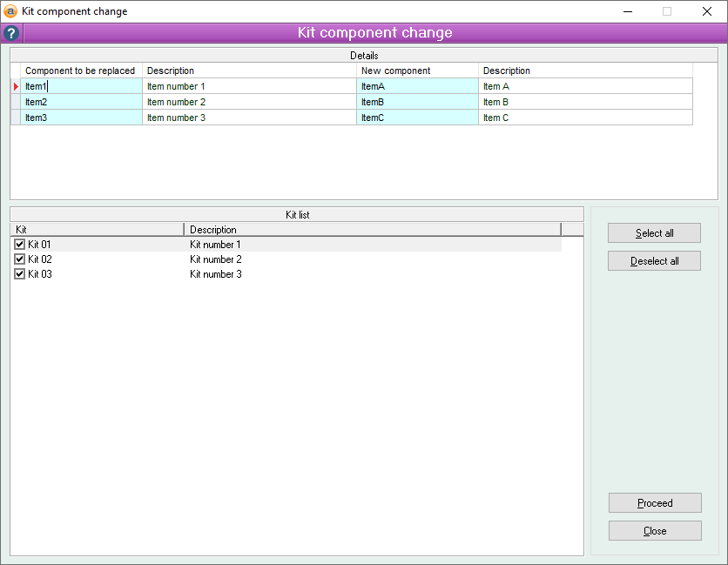This screenshot has width=728, height=565.
Task: Select the Item2 component cell
Action: pyautogui.click(x=81, y=102)
